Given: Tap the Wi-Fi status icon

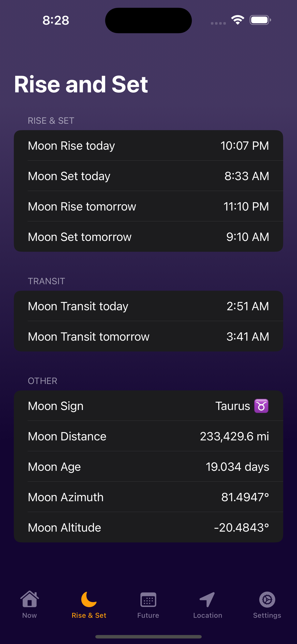Looking at the screenshot, I should point(238,20).
